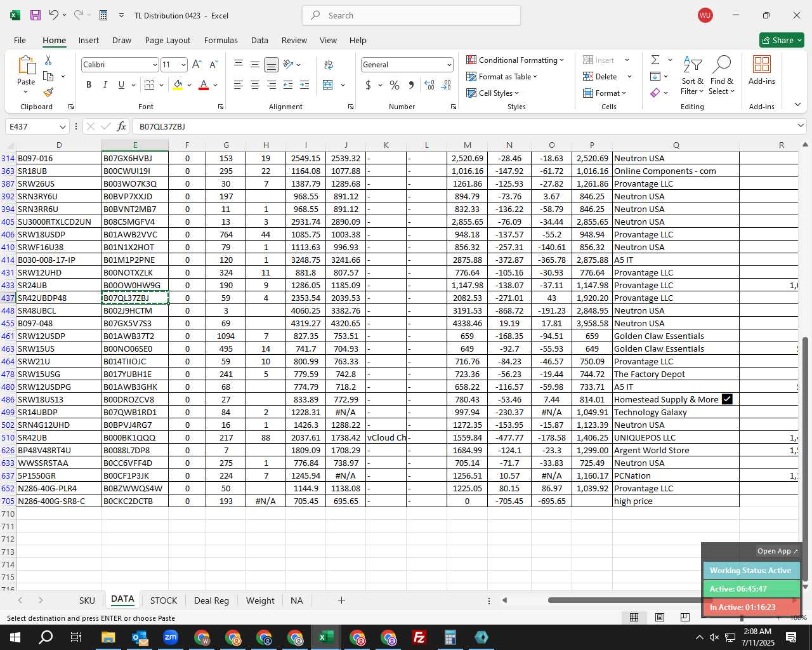Image resolution: width=812 pixels, height=650 pixels.
Task: Toggle Align Left horizontal alignment
Action: (239, 84)
